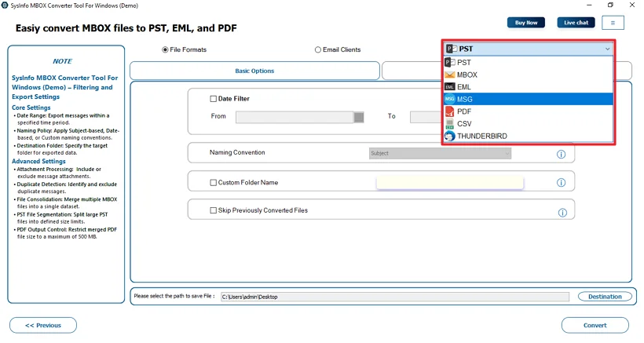Screen dimensions: 644x343
Task: Click the Buy Now button
Action: point(525,23)
